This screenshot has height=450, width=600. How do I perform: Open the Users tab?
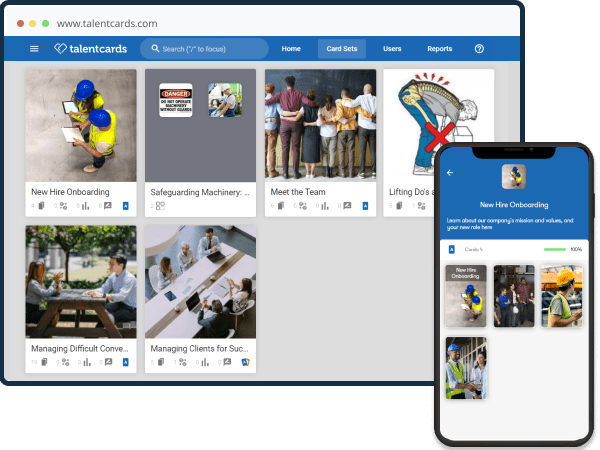392,49
